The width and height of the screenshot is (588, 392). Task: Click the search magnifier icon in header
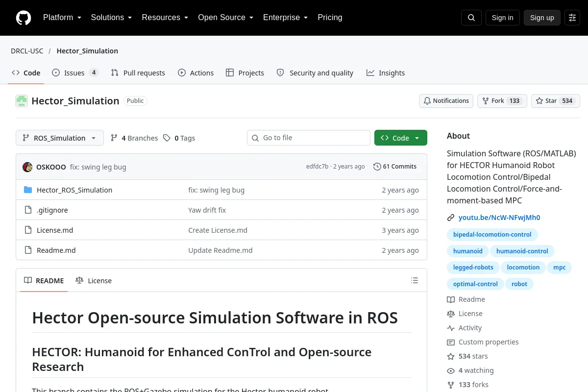(471, 18)
